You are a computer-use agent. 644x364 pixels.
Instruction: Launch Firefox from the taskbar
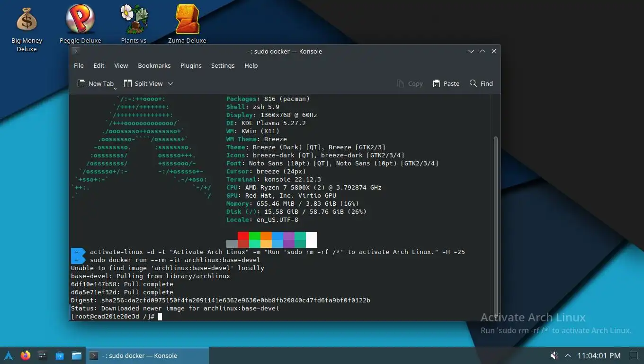pyautogui.click(x=26, y=355)
